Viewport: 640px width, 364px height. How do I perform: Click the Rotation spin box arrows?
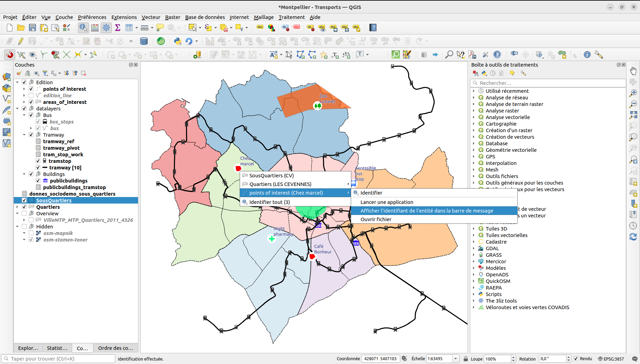pyautogui.click(x=569, y=359)
